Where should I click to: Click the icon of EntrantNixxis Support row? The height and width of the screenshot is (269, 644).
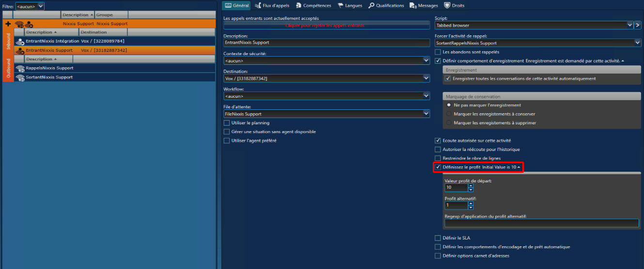tap(20, 50)
